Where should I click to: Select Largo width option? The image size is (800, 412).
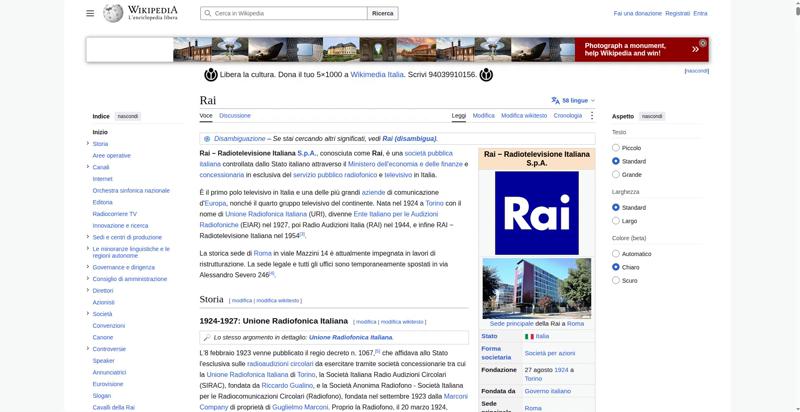616,221
